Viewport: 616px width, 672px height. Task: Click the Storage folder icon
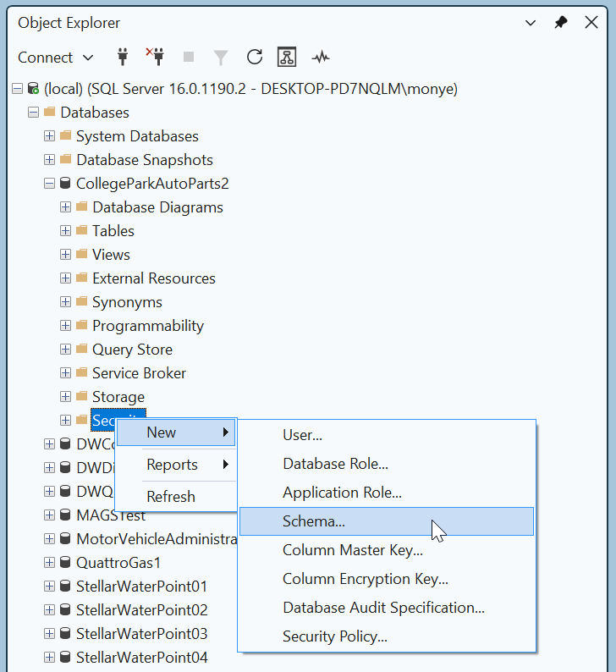point(81,396)
